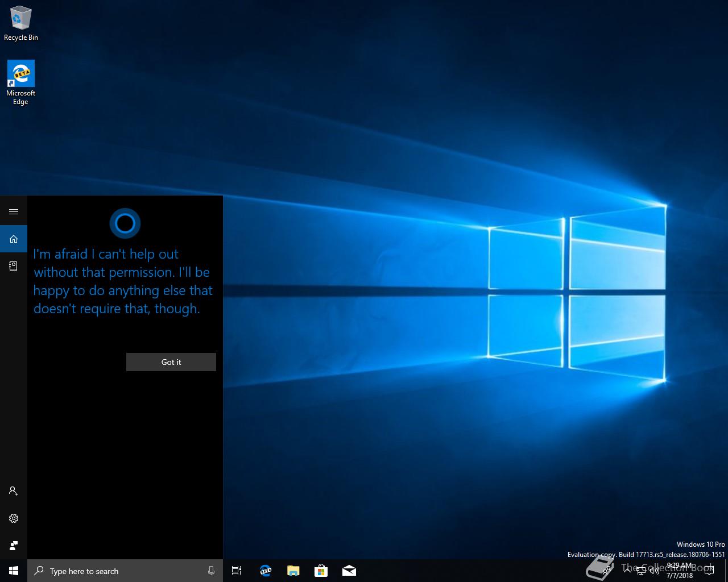
Task: Open the Windows Start menu
Action: click(14, 571)
